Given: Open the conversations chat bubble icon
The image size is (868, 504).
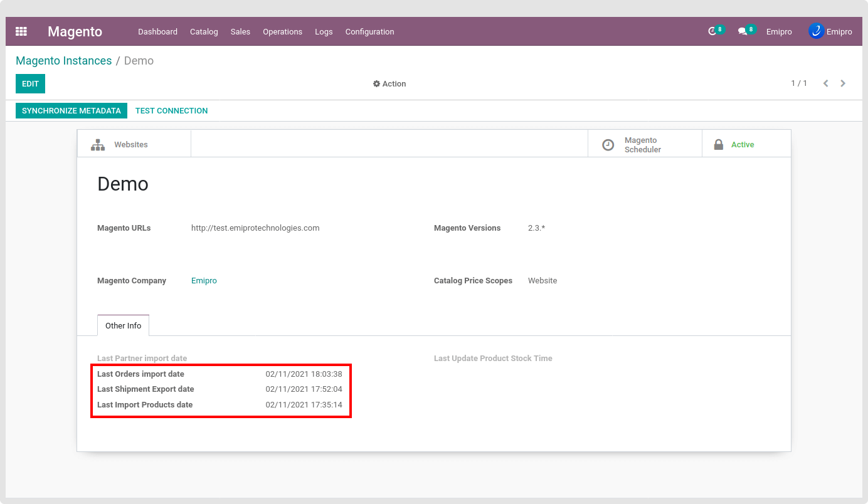Looking at the screenshot, I should pos(746,31).
